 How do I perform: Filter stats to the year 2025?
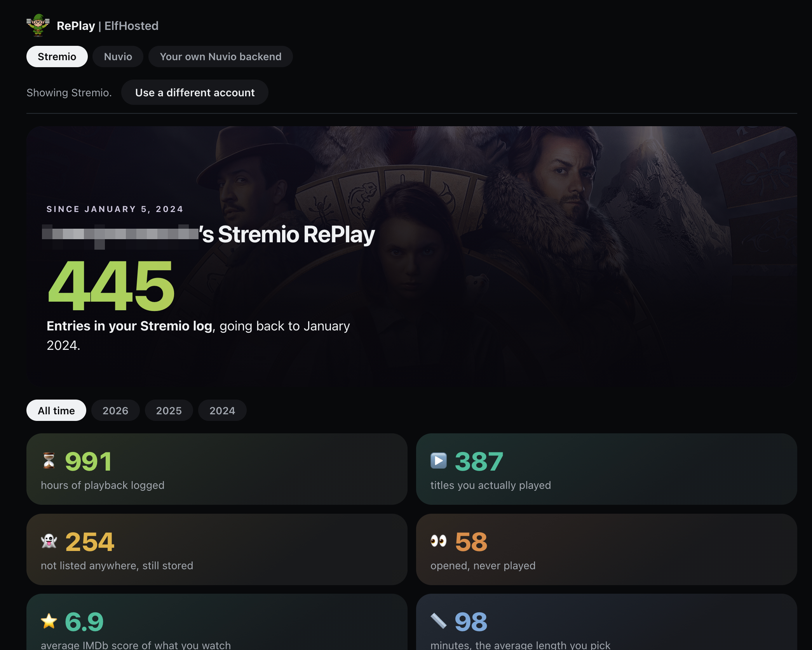tap(169, 410)
